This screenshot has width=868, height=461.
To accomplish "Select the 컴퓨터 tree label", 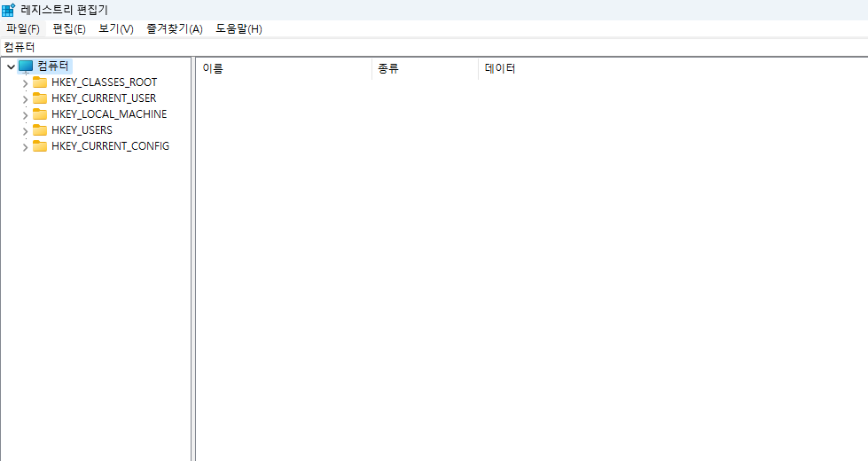I will pyautogui.click(x=53, y=66).
